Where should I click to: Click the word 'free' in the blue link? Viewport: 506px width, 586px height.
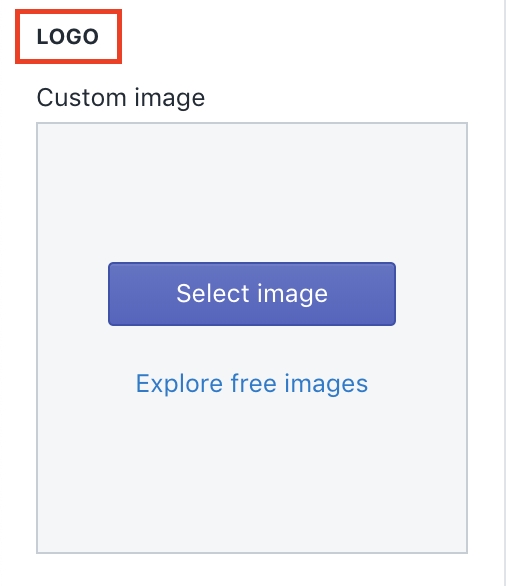tap(254, 383)
